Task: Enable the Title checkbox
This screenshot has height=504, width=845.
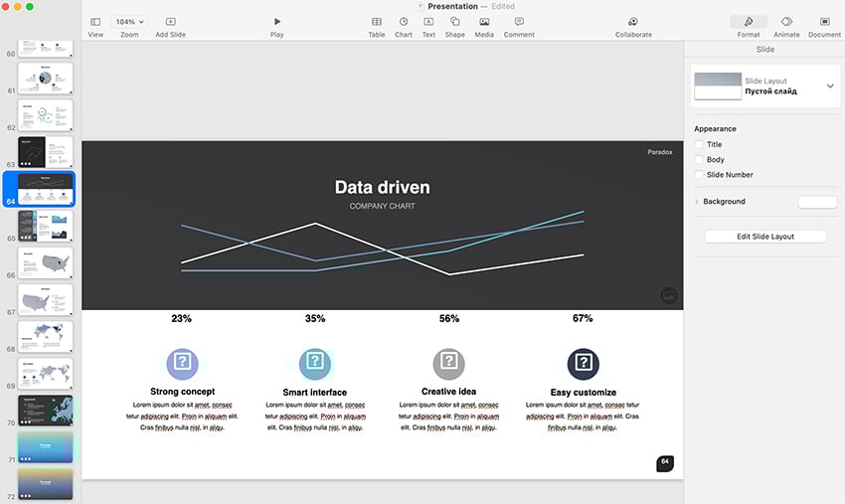Action: point(699,144)
